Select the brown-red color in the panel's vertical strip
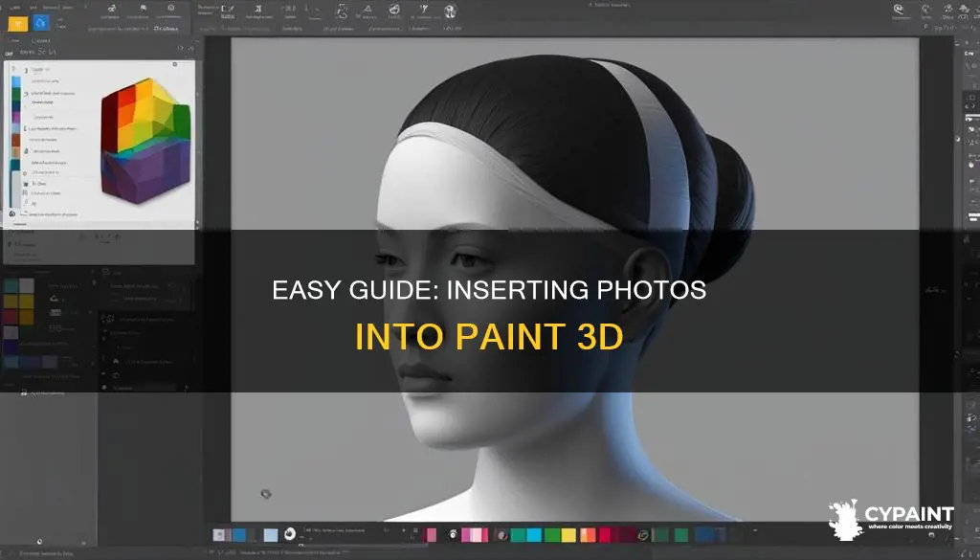This screenshot has height=560, width=980. click(16, 140)
